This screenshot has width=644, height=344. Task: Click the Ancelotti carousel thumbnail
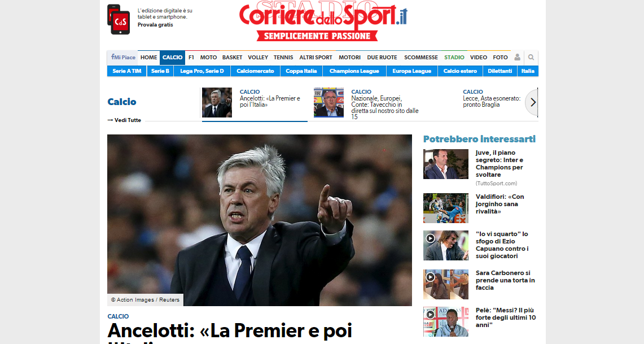(x=217, y=102)
